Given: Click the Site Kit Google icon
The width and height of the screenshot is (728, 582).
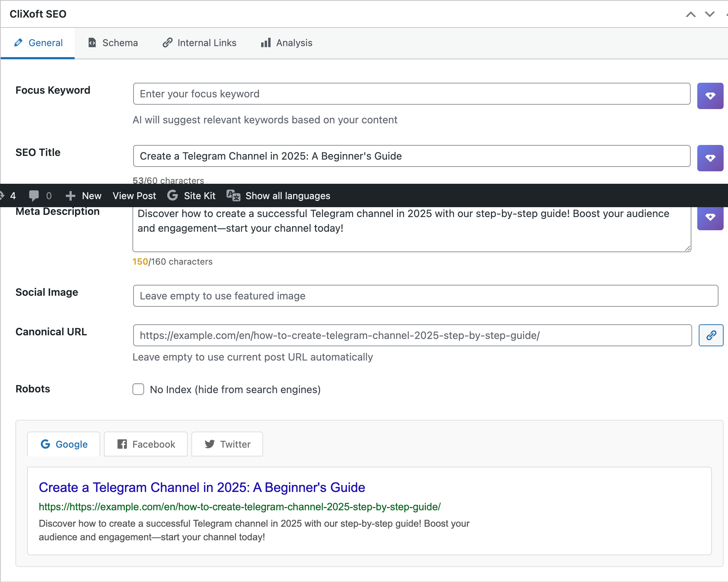Looking at the screenshot, I should (x=172, y=195).
